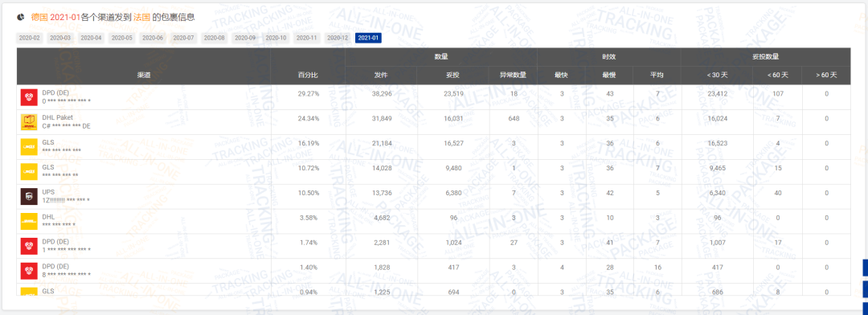This screenshot has width=868, height=315.
Task: Select the 2020-04 month tab
Action: click(x=91, y=38)
